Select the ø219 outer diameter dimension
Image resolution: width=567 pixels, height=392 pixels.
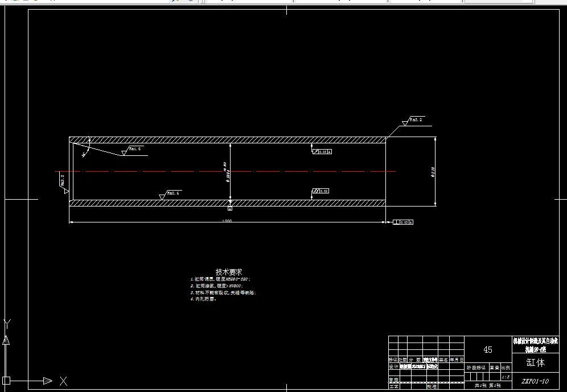[x=433, y=172]
